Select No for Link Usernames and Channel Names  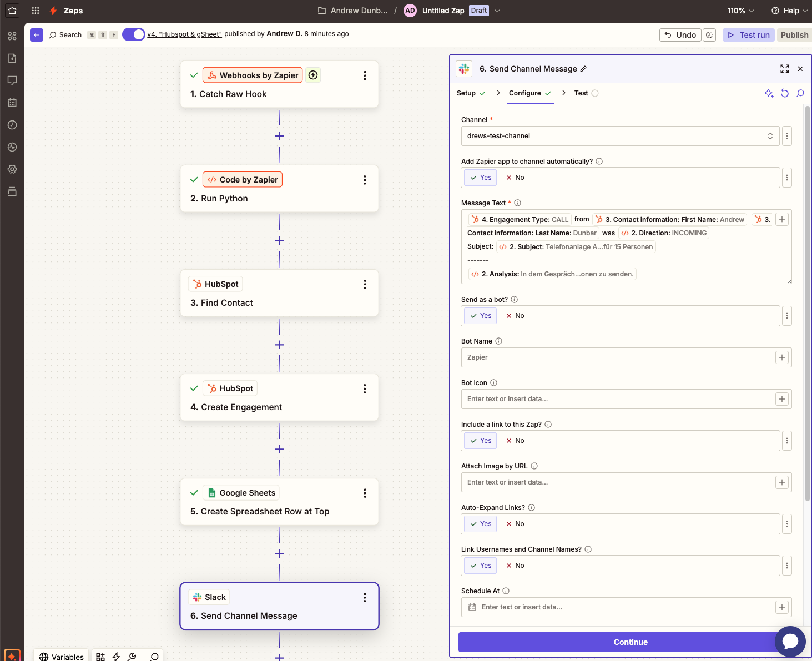point(515,566)
